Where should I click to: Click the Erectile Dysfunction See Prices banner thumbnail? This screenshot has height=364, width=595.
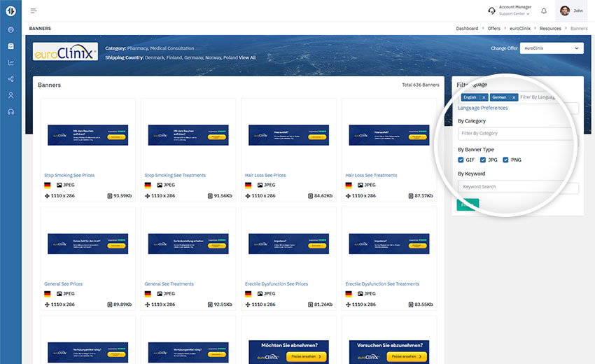point(289,244)
